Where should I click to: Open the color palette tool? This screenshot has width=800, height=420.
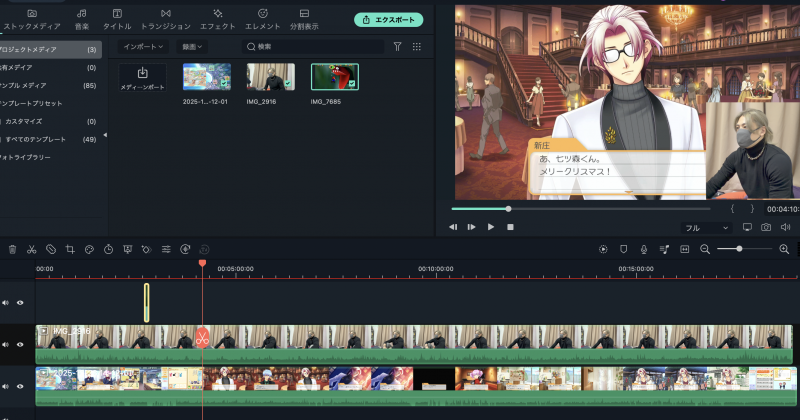[89, 250]
